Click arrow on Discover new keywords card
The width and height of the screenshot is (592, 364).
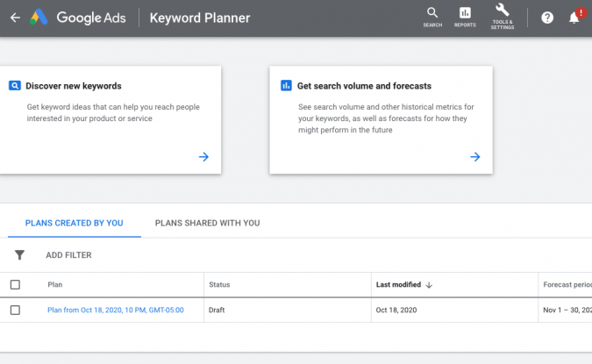[203, 157]
